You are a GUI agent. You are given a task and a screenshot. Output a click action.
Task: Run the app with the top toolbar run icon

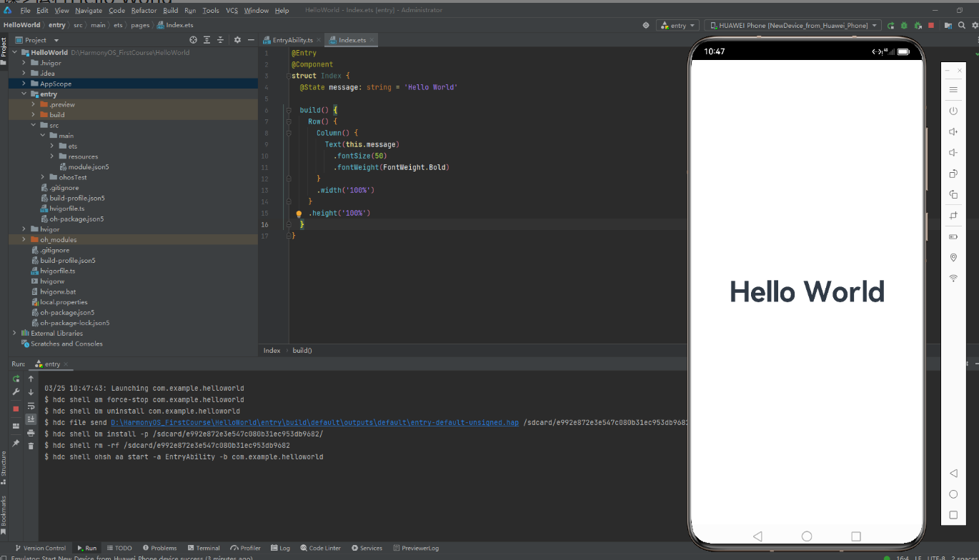pyautogui.click(x=891, y=25)
